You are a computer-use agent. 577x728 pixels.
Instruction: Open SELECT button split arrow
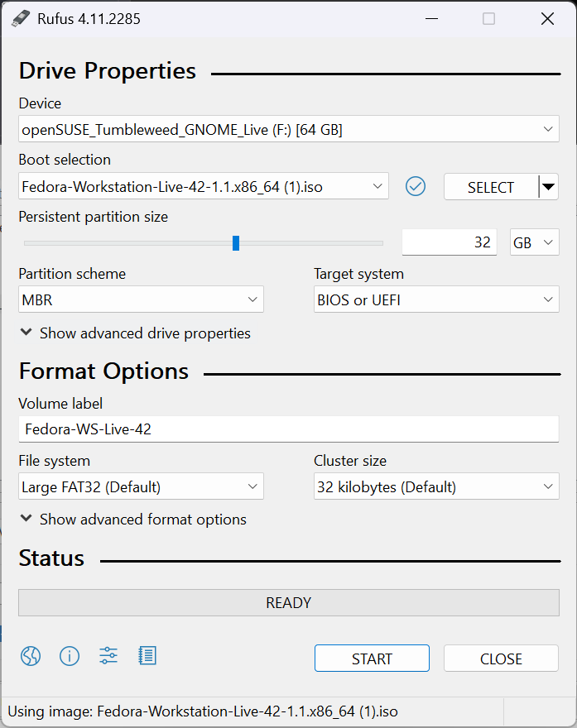pos(548,187)
